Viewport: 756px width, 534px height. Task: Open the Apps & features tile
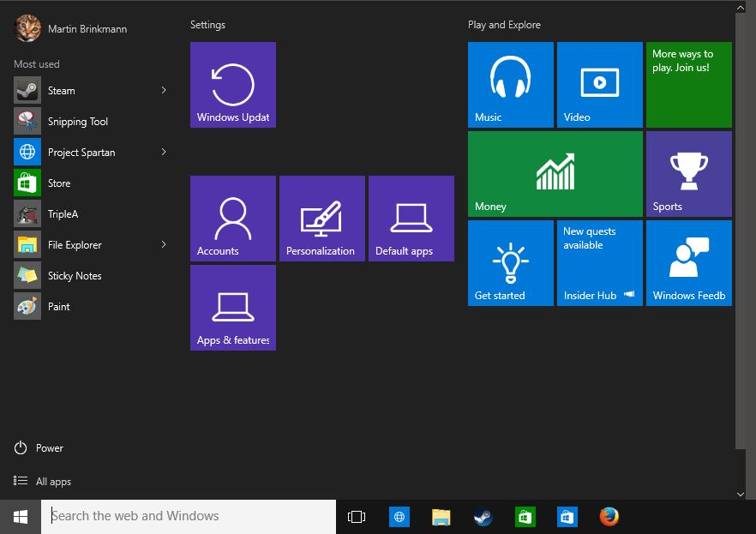233,308
